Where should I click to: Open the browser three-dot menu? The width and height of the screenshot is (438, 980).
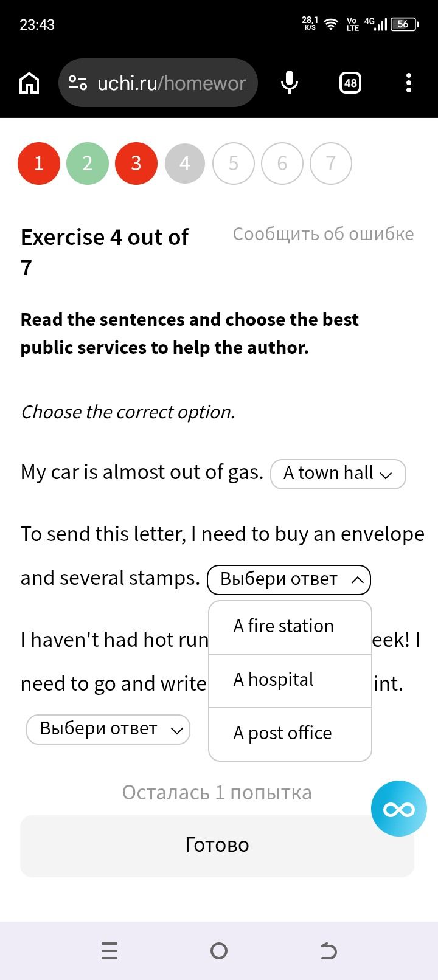click(409, 83)
